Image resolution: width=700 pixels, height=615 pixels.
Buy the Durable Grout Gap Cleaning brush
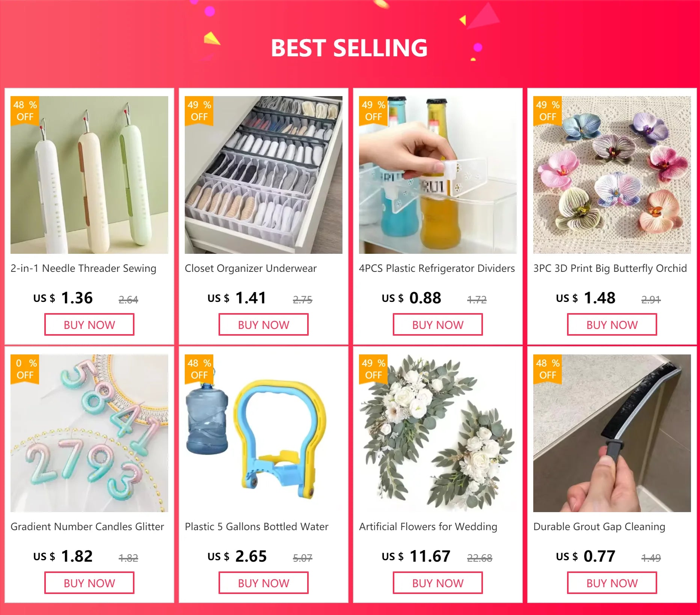click(612, 583)
